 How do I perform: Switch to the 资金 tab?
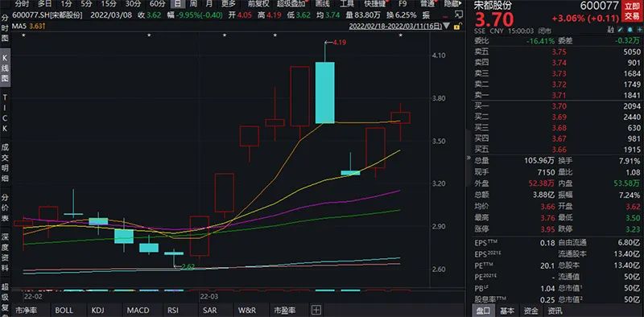point(531,311)
